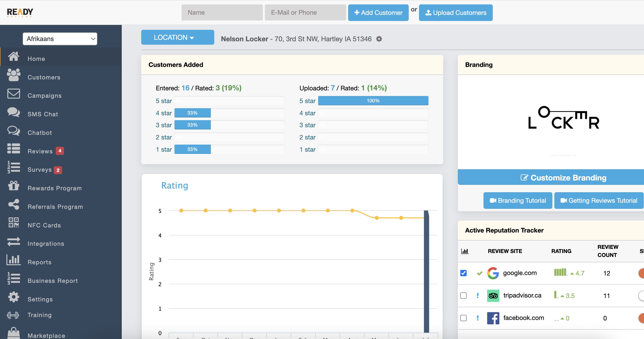This screenshot has height=339, width=644.
Task: Focus the Name input field
Action: coord(222,12)
